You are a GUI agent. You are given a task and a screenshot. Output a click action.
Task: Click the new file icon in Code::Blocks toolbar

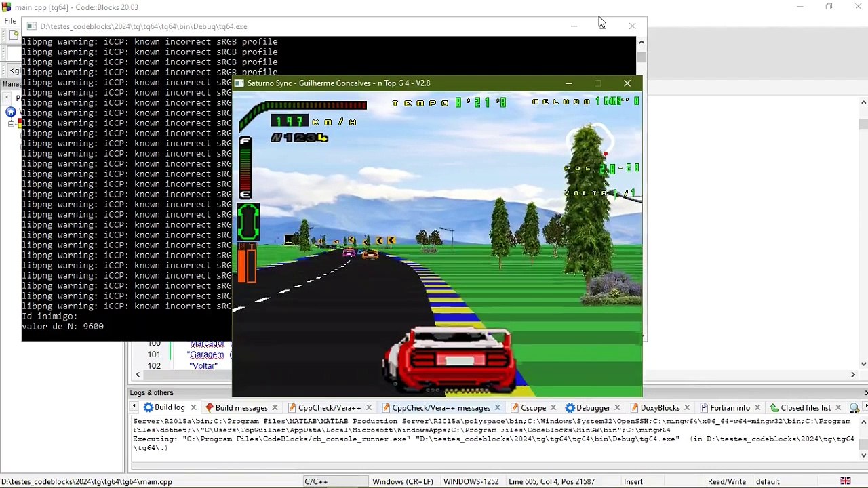[14, 35]
